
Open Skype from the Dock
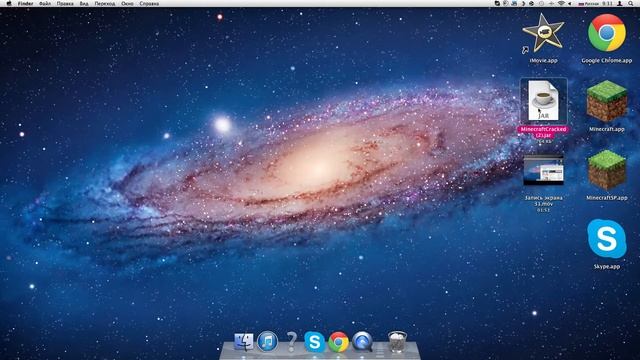[315, 341]
